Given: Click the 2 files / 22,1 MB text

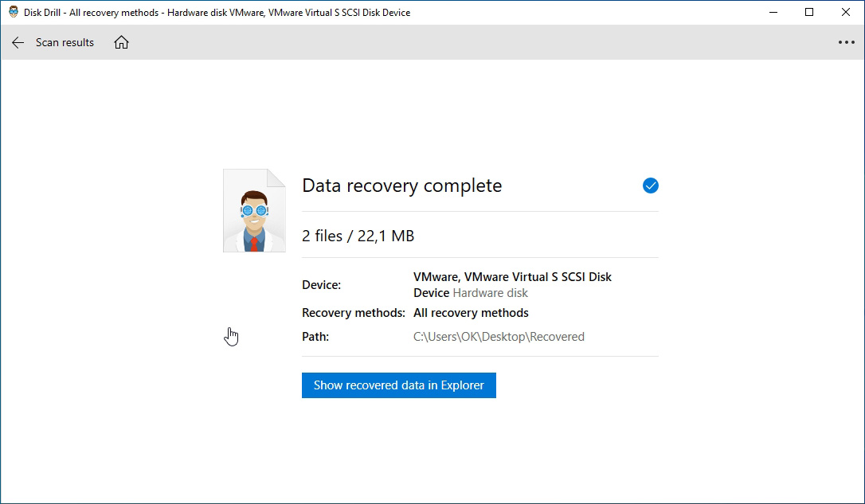Looking at the screenshot, I should 358,236.
